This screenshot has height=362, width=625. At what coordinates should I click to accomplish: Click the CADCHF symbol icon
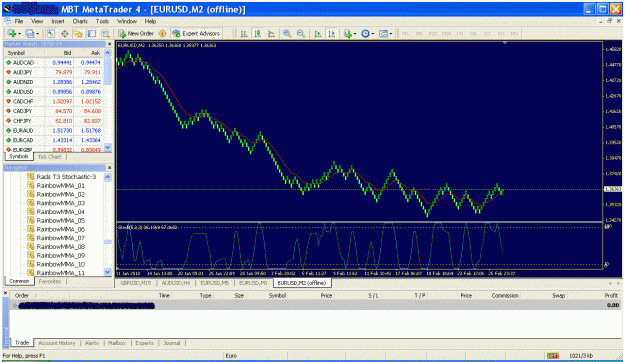(8, 101)
